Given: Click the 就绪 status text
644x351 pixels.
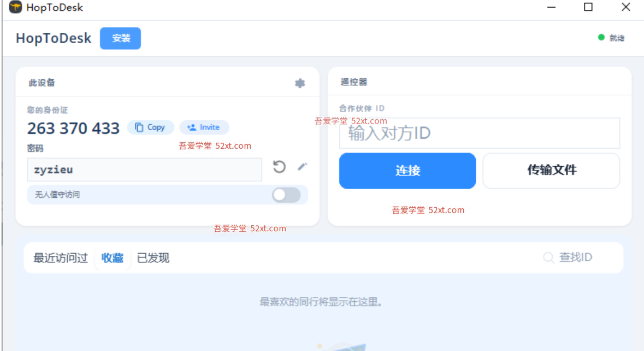Looking at the screenshot, I should tap(617, 38).
